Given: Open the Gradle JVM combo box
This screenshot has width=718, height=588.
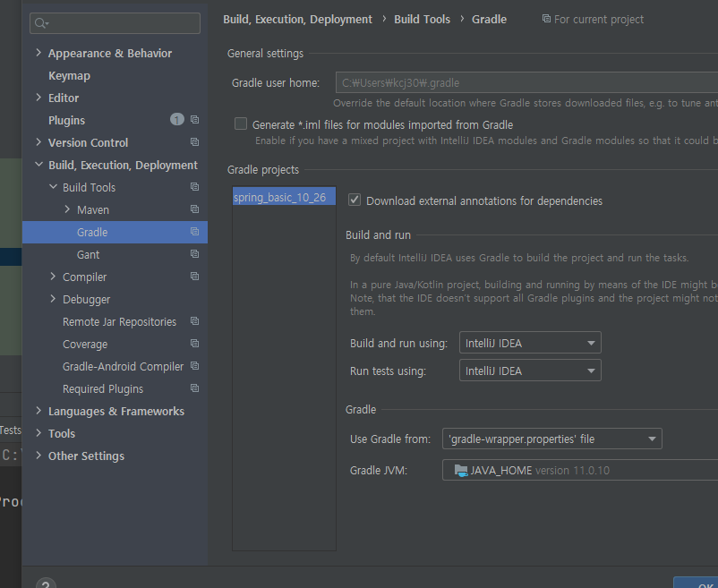Looking at the screenshot, I should coord(580,470).
